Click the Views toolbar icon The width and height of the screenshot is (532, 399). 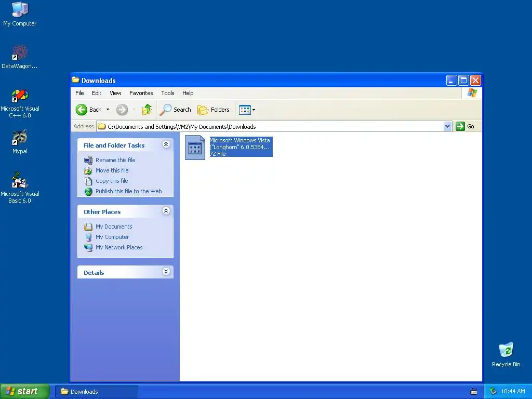tap(245, 110)
